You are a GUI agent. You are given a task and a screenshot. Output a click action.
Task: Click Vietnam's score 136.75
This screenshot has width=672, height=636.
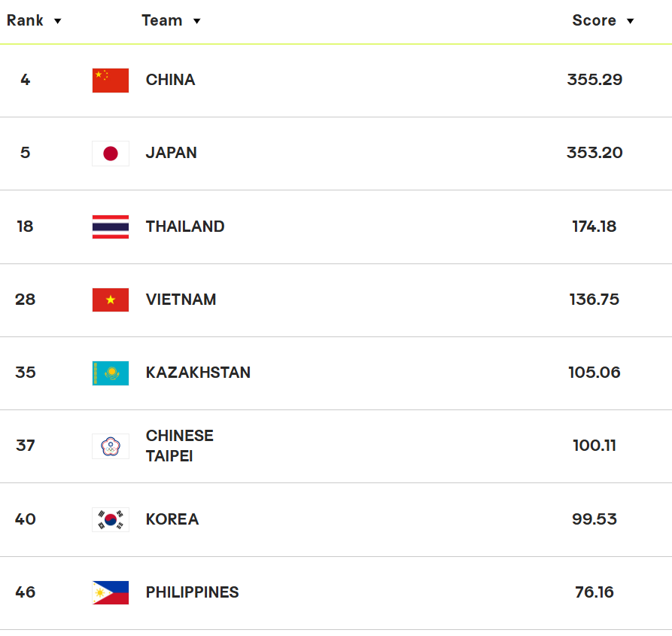[594, 299]
